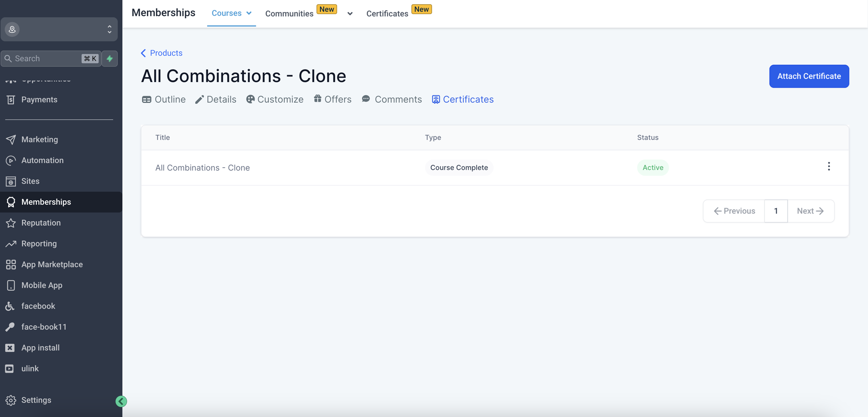Expand the Communities chevron dropdown

coord(350,14)
